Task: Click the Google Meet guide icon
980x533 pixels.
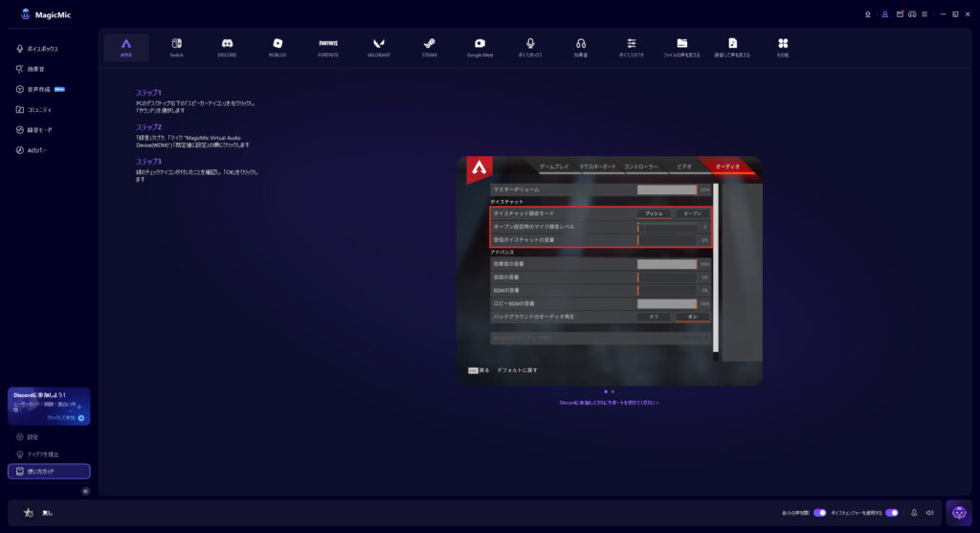Action: click(x=479, y=47)
